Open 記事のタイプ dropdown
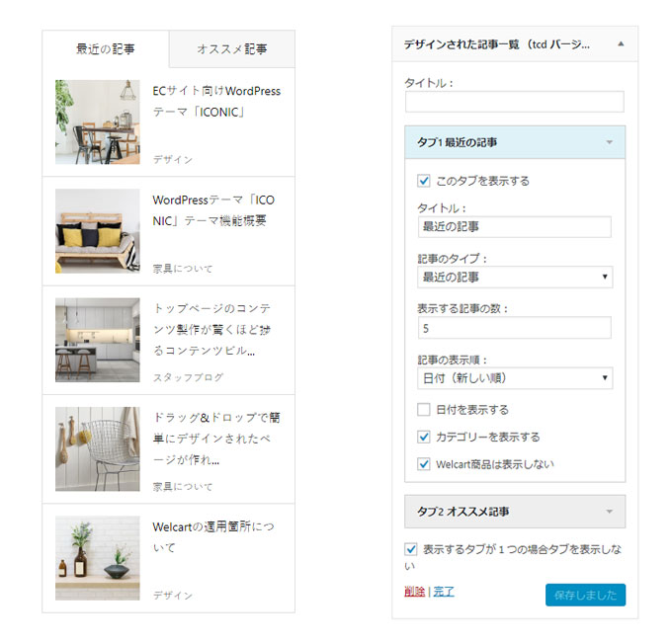 [x=514, y=277]
